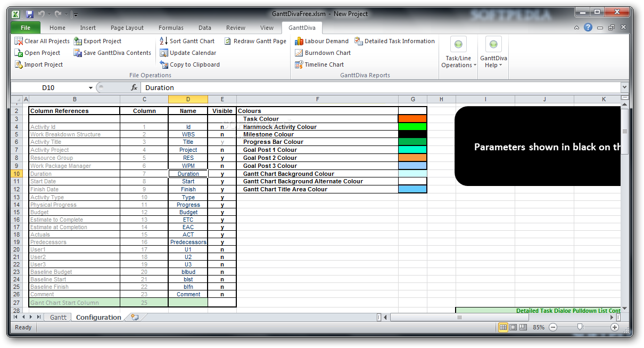Screen dimensions: 644x348
Task: Click the zoom in plus button
Action: (x=615, y=327)
